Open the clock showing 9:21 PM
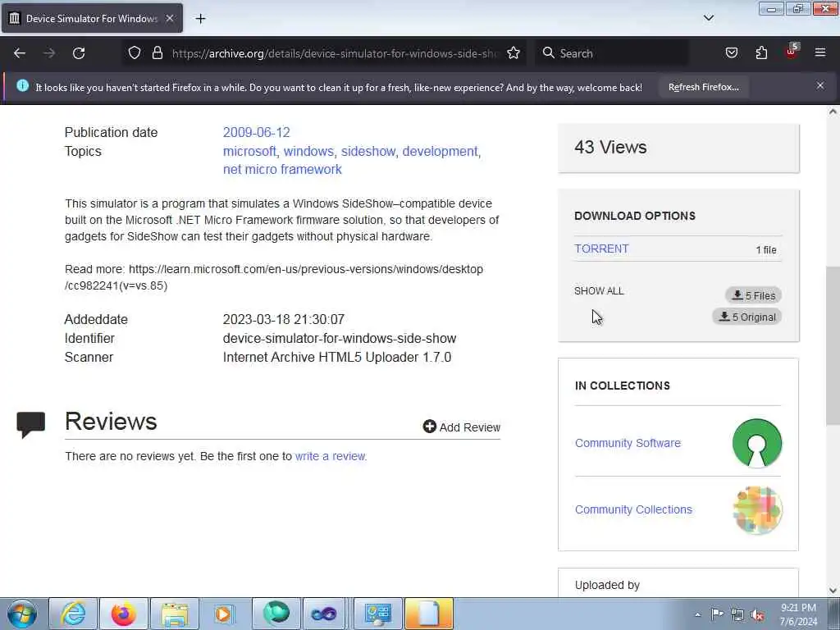 tap(798, 614)
